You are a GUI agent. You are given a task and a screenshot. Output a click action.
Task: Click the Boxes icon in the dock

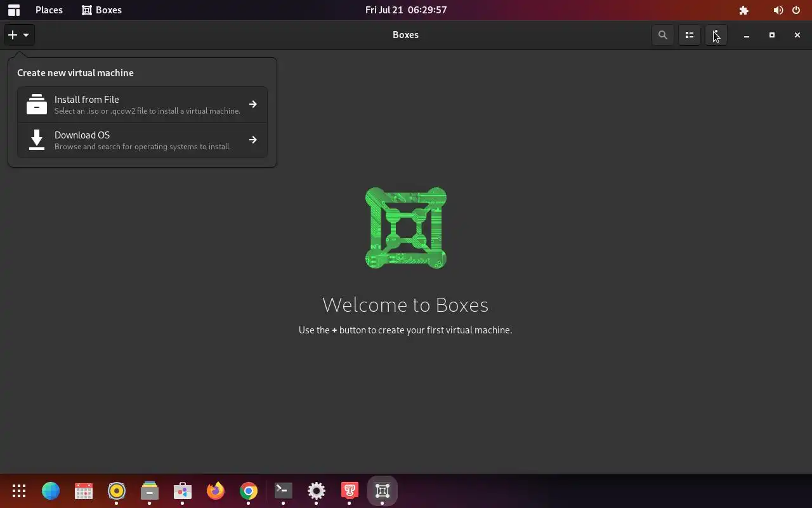point(383,491)
